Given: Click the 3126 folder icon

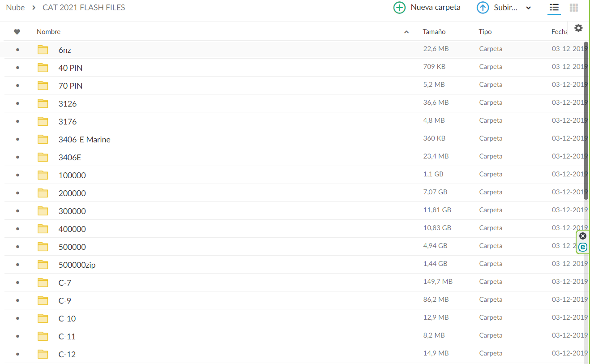Looking at the screenshot, I should (43, 103).
